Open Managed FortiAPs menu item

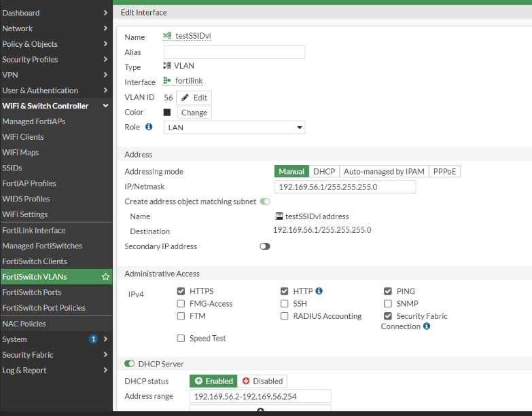[x=56, y=121]
